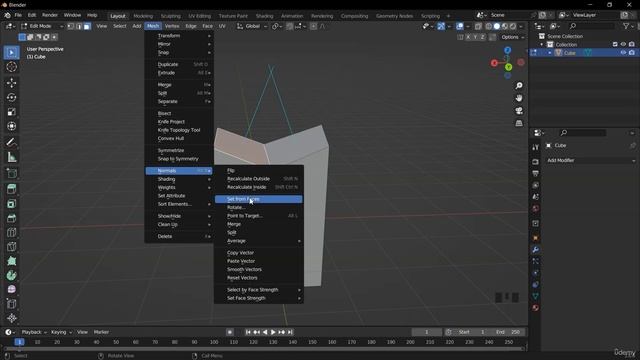Click the green Y axis gizmo
The height and width of the screenshot is (360, 640).
pyautogui.click(x=509, y=67)
